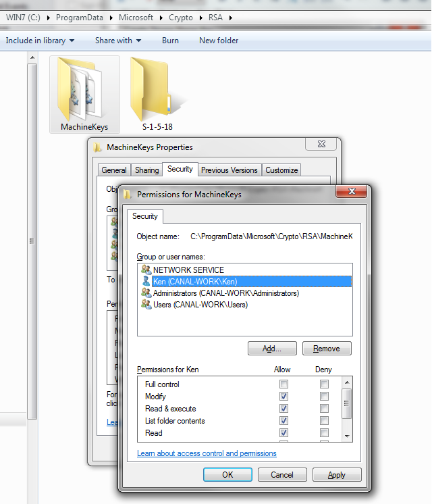432x504 pixels.
Task: Click Microsoft in address bar
Action: pos(136,18)
